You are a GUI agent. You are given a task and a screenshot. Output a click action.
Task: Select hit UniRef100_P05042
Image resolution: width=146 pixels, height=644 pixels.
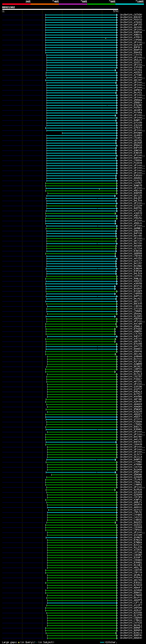[131, 578]
